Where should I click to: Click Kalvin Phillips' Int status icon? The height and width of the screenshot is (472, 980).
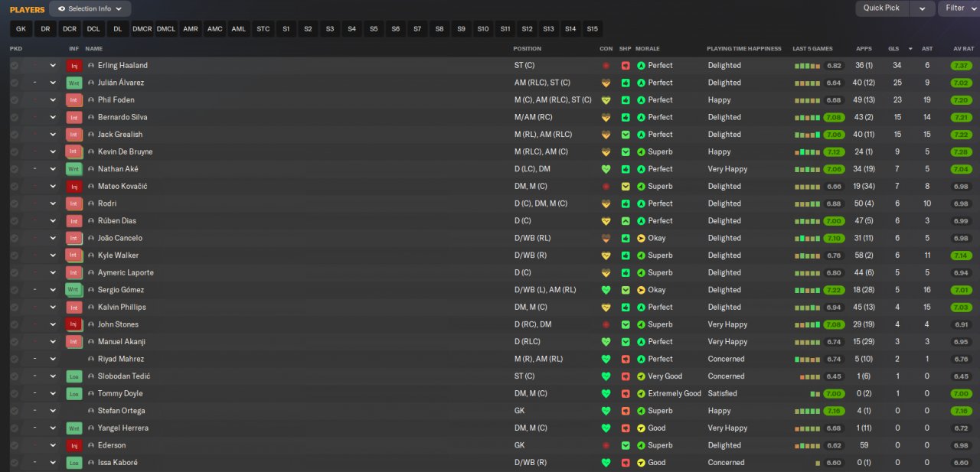(74, 308)
